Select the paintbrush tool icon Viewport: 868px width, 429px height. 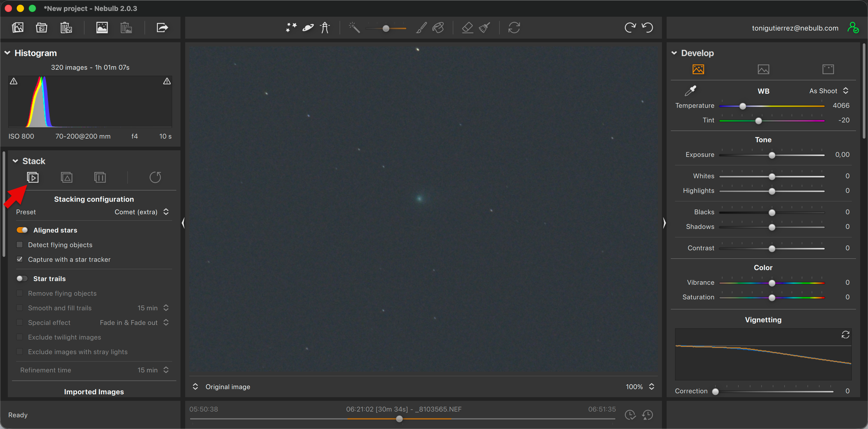point(421,28)
